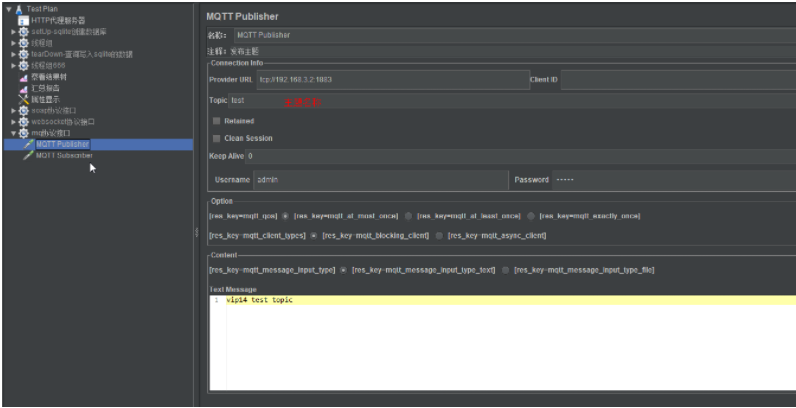Click the 注释 comment field
796x408 pixels.
[x=512, y=51]
